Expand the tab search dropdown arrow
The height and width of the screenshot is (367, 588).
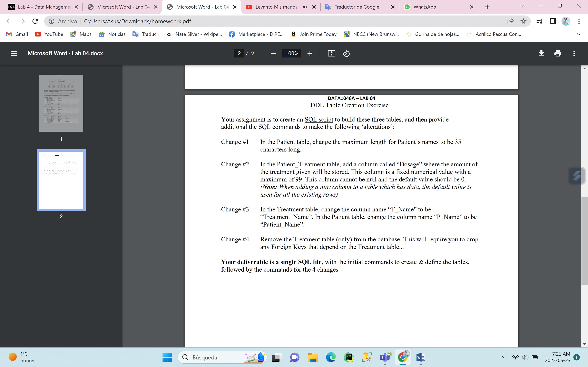click(522, 6)
